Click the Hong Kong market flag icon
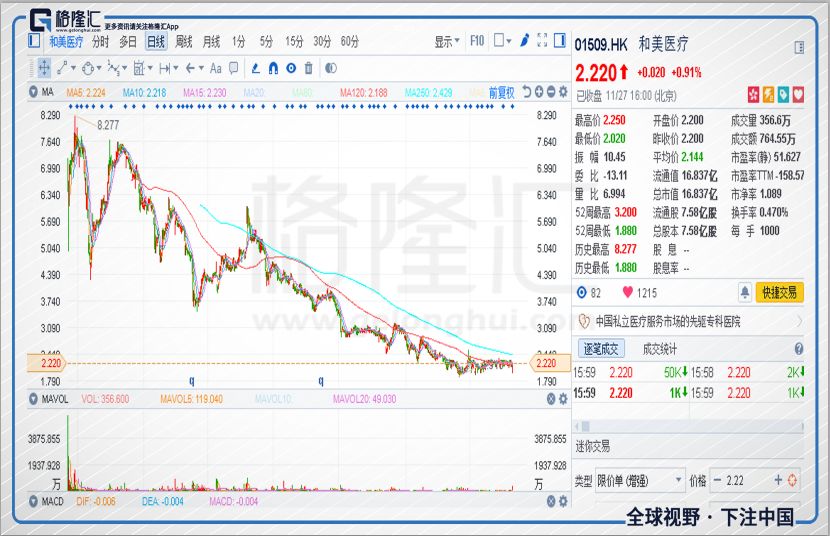Viewport: 830px width, 536px height. 753,95
